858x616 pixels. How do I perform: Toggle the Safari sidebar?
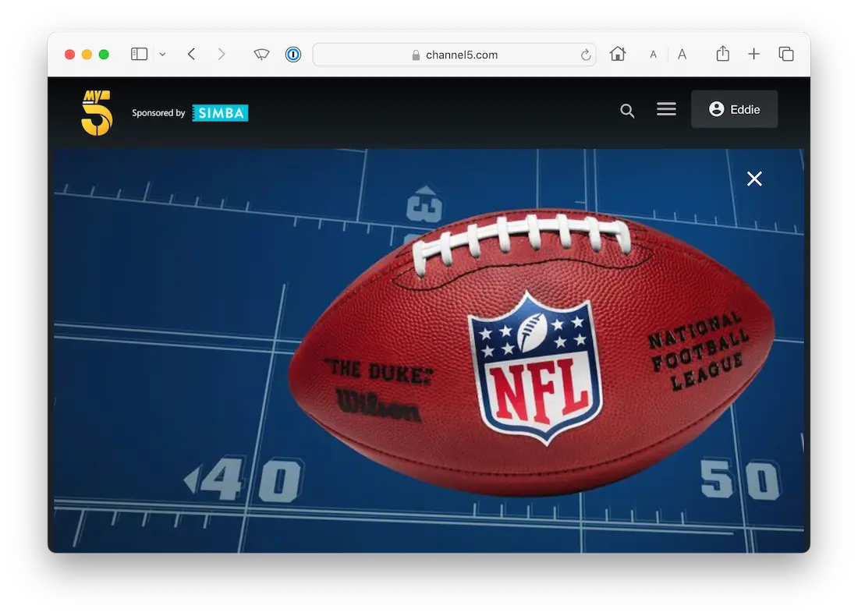coord(139,54)
